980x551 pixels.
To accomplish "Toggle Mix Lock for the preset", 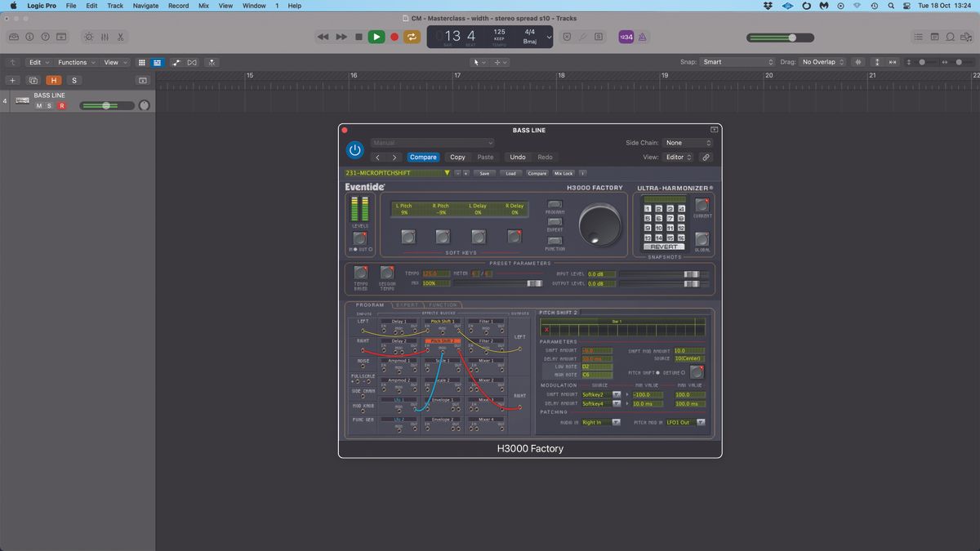I will [563, 173].
